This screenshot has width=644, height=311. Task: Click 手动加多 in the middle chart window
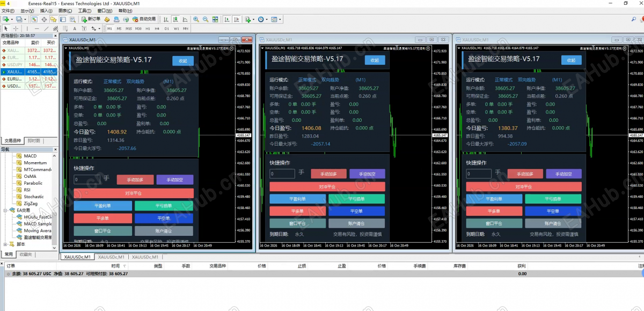(328, 173)
